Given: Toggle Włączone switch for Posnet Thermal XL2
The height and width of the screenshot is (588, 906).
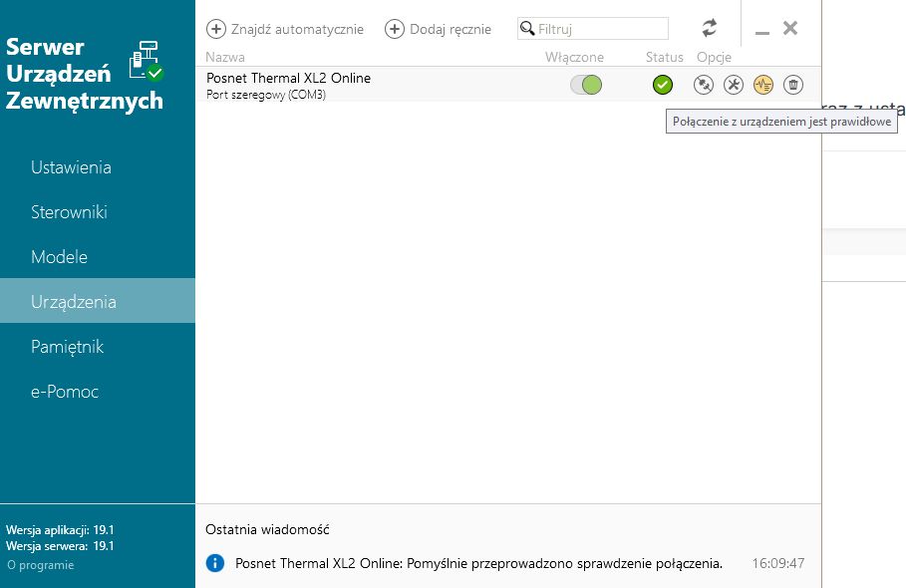Looking at the screenshot, I should click(x=586, y=85).
